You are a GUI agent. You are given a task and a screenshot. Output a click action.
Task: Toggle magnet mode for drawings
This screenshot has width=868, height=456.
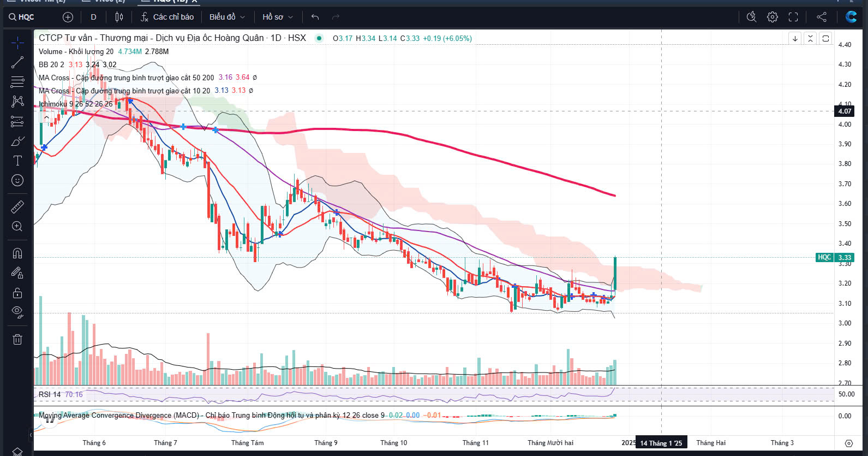click(17, 253)
